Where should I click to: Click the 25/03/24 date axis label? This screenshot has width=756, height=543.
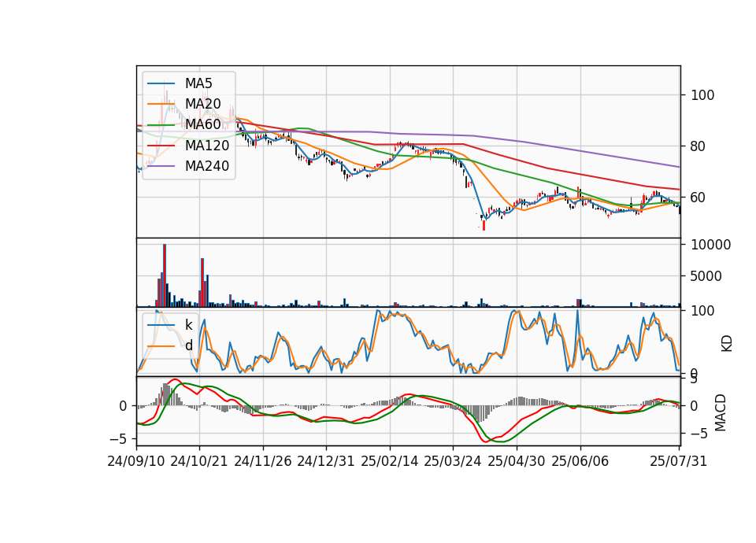click(x=453, y=461)
